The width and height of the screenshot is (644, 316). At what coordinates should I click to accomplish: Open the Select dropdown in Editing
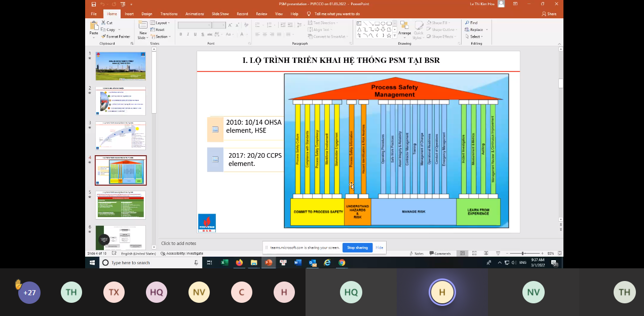click(476, 37)
